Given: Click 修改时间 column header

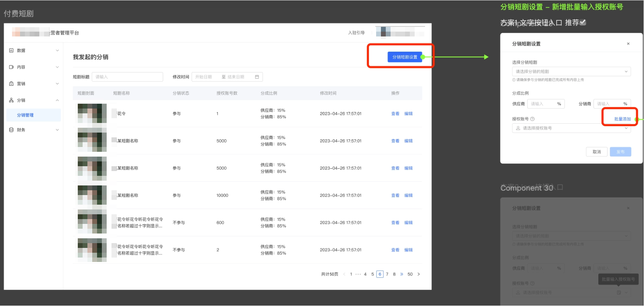Looking at the screenshot, I should (328, 93).
